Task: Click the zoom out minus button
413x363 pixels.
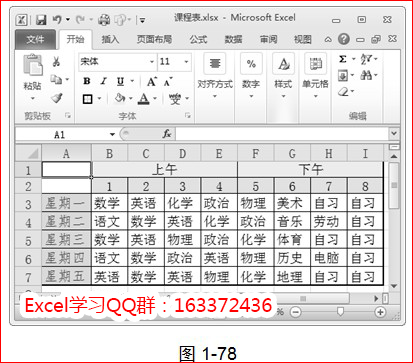Action: tap(295, 312)
